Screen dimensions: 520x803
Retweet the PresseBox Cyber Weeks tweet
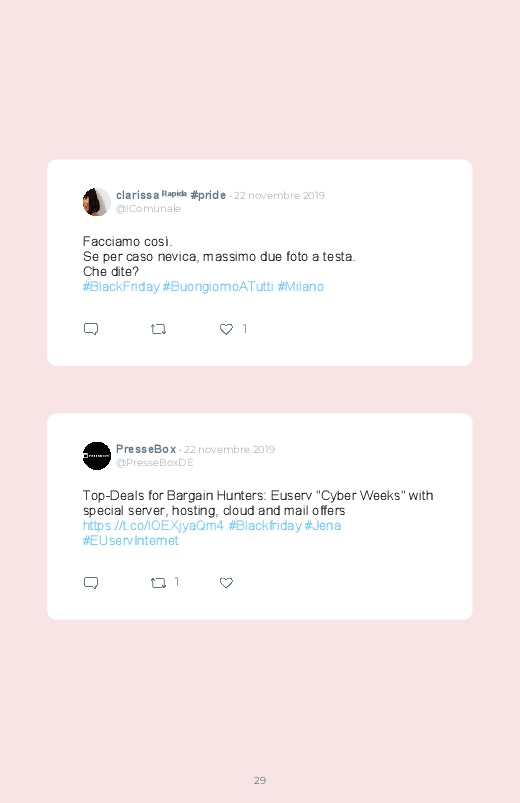click(x=158, y=583)
